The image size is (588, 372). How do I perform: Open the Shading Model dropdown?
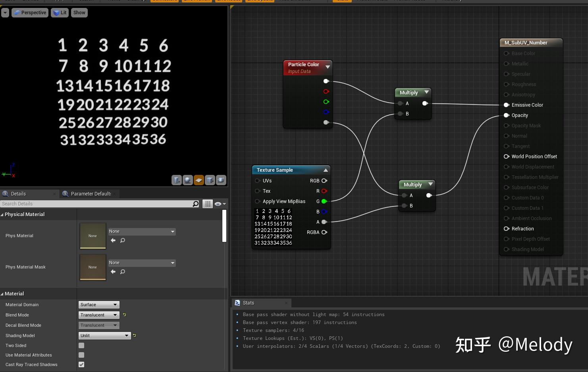[104, 336]
